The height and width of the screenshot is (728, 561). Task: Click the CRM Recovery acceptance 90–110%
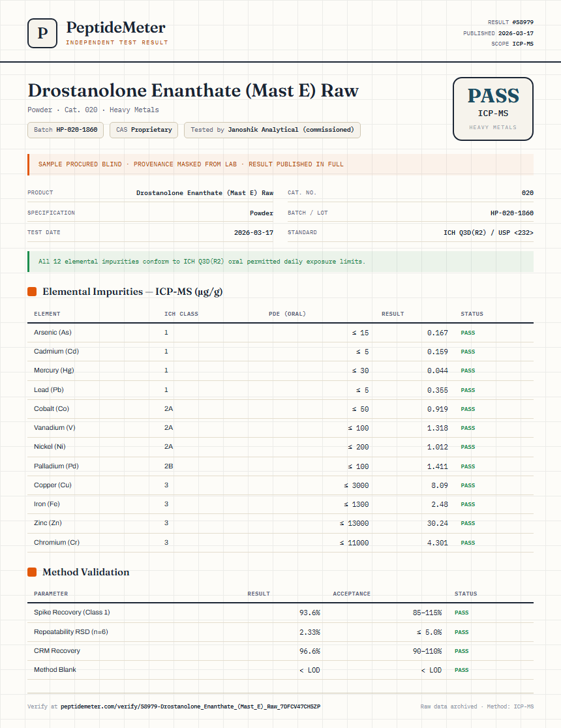[x=427, y=652]
